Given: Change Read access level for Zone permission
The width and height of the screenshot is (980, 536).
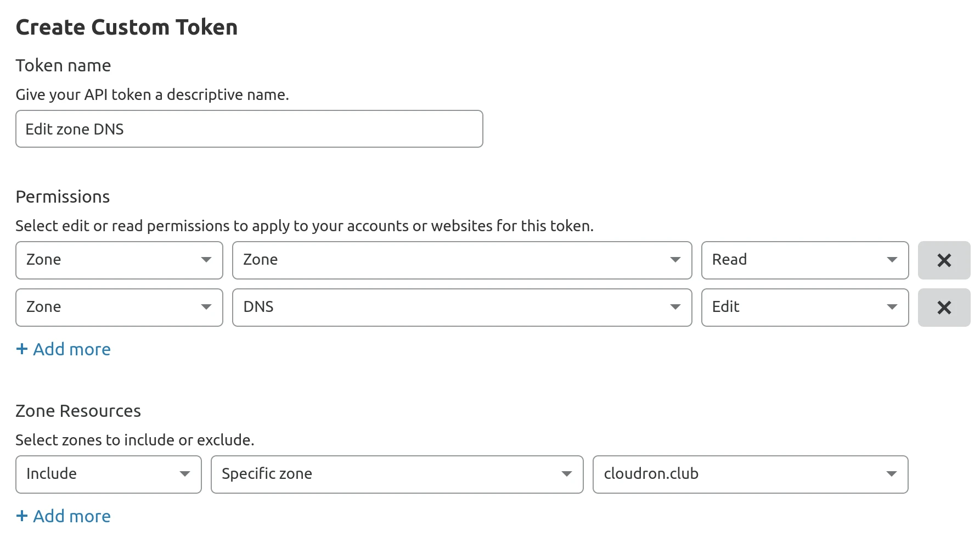Looking at the screenshot, I should (x=804, y=260).
